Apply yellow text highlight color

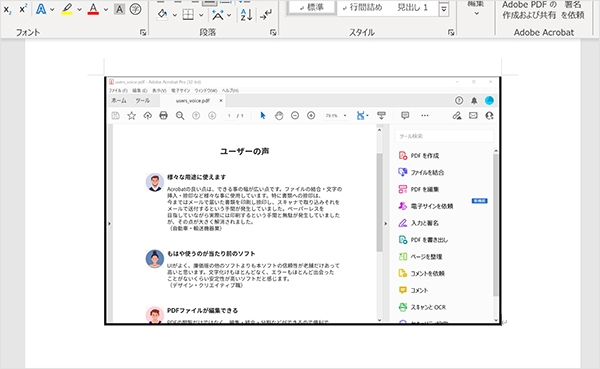[x=67, y=9]
